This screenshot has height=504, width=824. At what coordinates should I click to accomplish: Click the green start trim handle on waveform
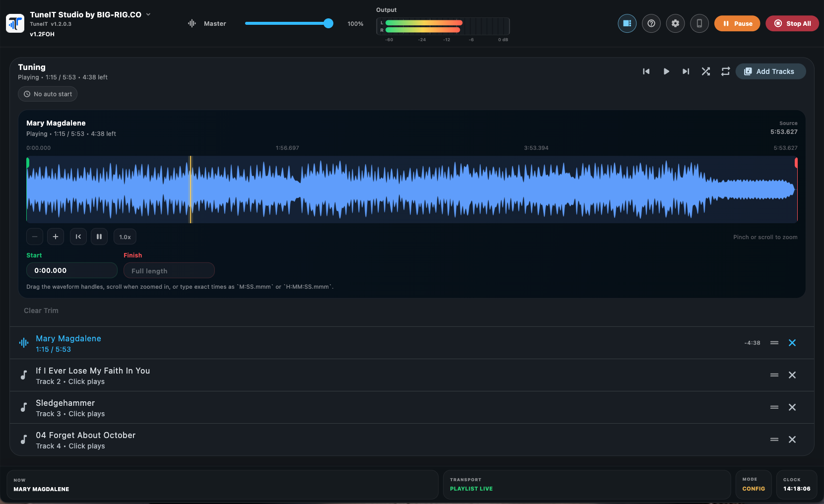28,162
